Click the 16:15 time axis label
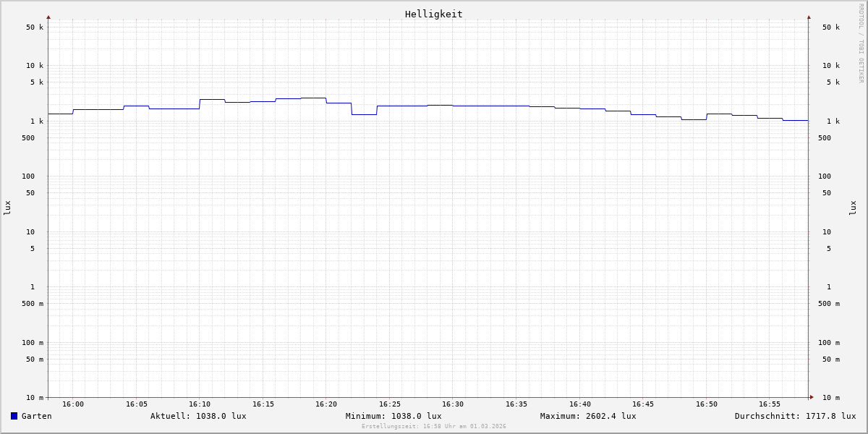The width and height of the screenshot is (868, 434). tap(263, 404)
